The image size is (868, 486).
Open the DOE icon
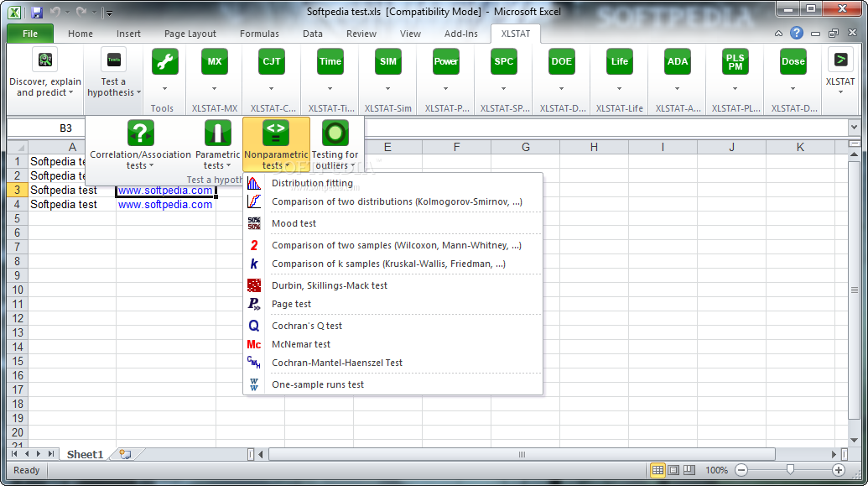pos(561,61)
